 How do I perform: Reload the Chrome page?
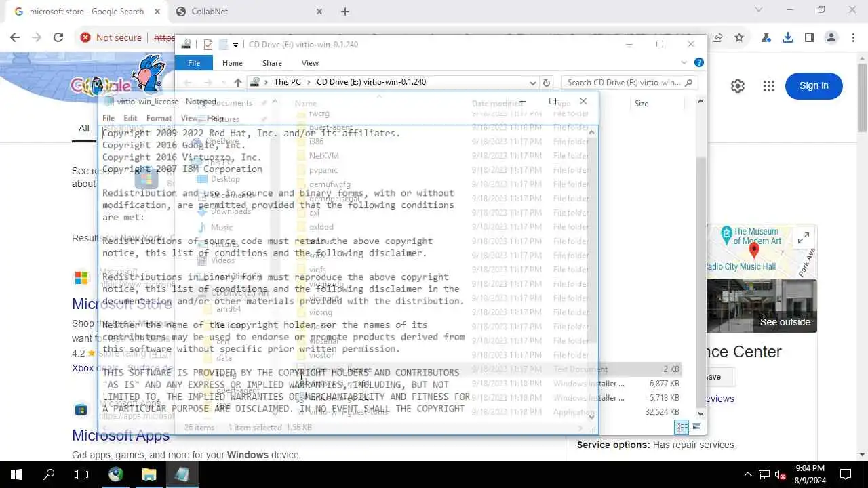click(x=58, y=38)
